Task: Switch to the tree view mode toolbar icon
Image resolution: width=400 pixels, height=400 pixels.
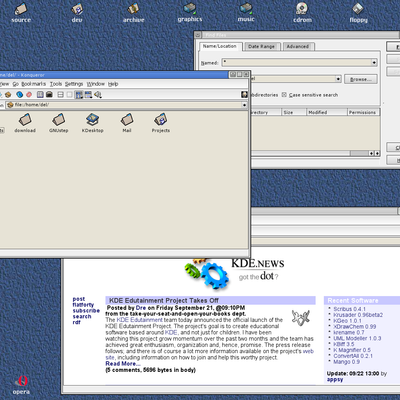Action: tap(88, 95)
